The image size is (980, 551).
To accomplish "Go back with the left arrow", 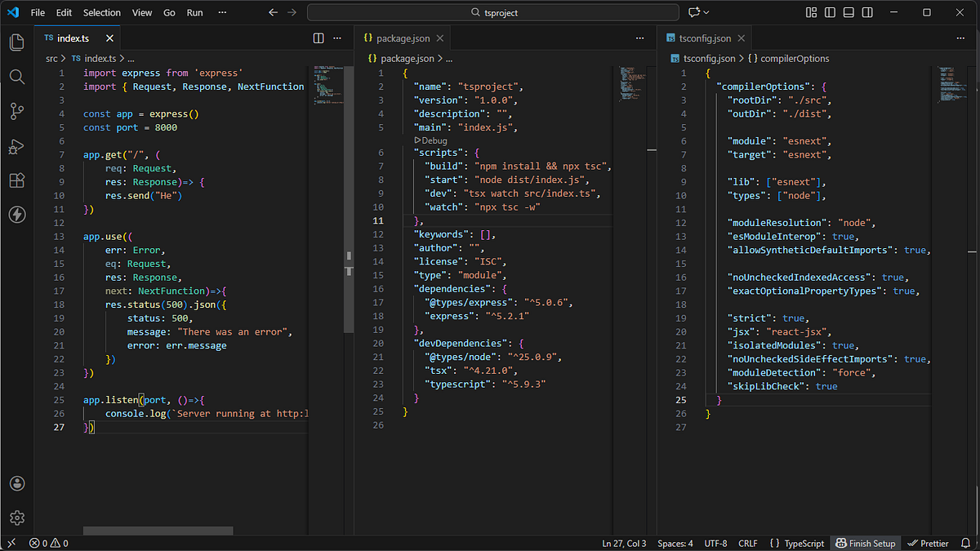I will click(x=273, y=12).
